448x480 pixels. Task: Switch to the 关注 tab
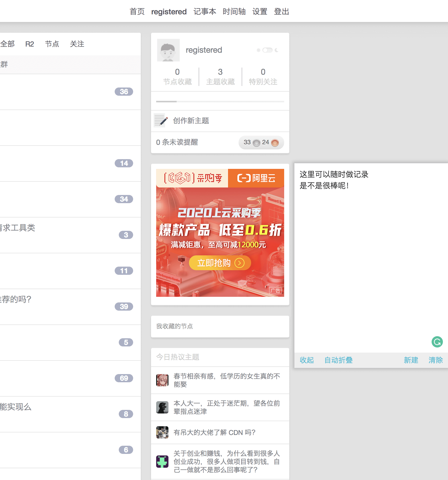[77, 44]
